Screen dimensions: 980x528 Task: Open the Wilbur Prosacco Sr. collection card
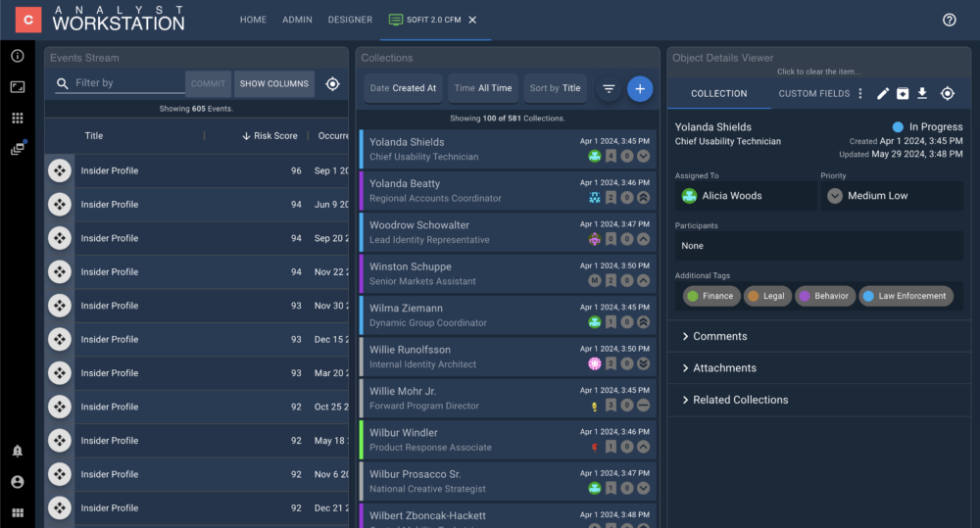click(508, 481)
